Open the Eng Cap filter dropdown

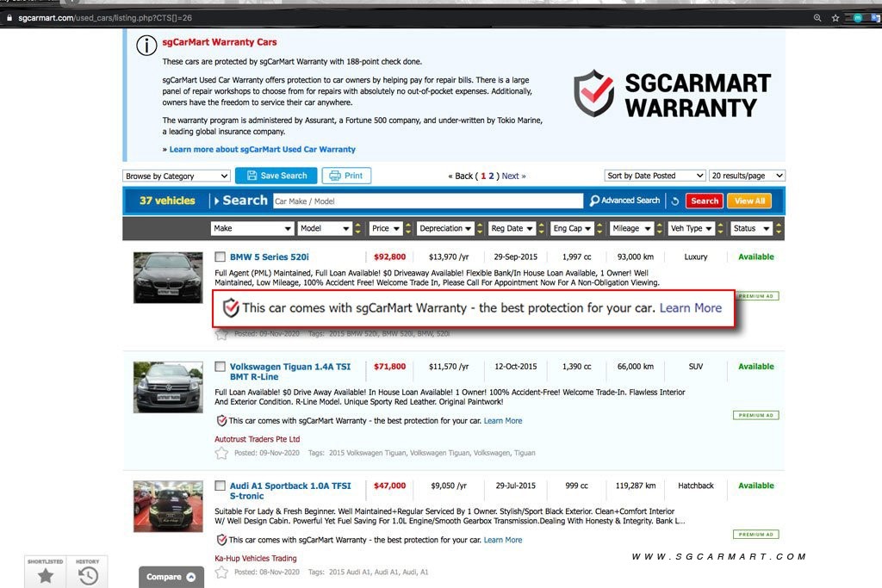pos(572,228)
